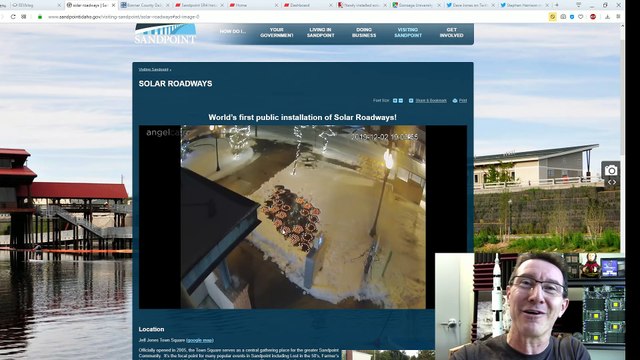Open the How Do I... menu
Image resolution: width=640 pixels, height=360 pixels.
click(x=233, y=31)
